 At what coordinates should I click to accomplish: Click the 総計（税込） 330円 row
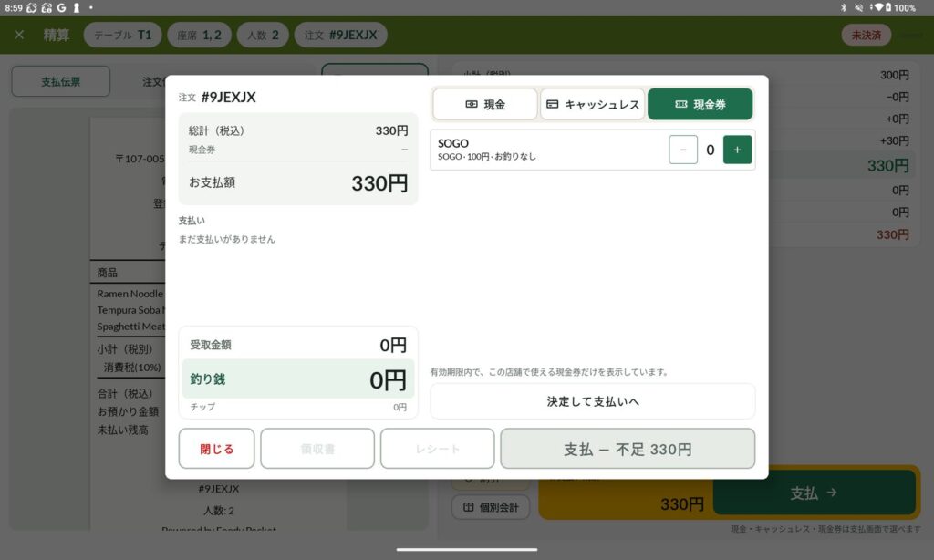[x=298, y=130]
